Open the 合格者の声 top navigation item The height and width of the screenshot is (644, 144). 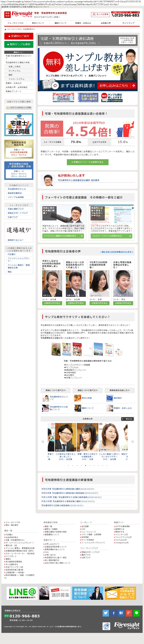pos(105,23)
